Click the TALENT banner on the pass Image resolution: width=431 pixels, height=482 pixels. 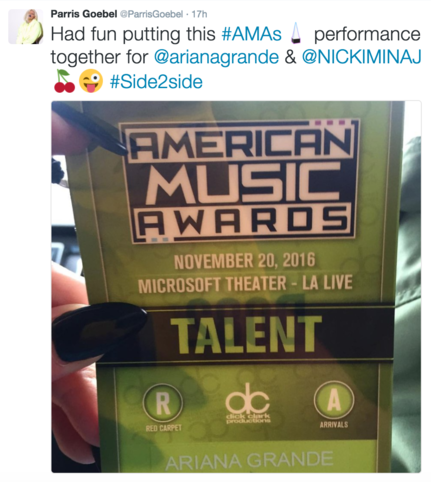pyautogui.click(x=245, y=335)
